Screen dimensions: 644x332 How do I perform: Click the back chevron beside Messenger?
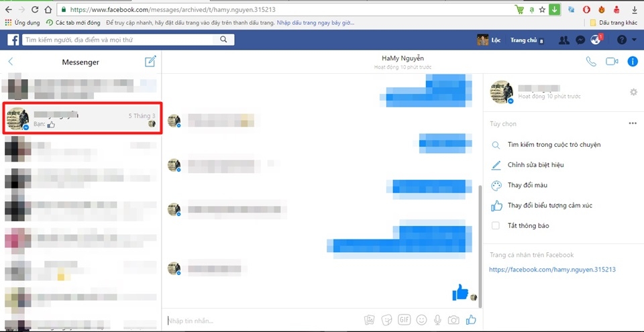[x=11, y=62]
